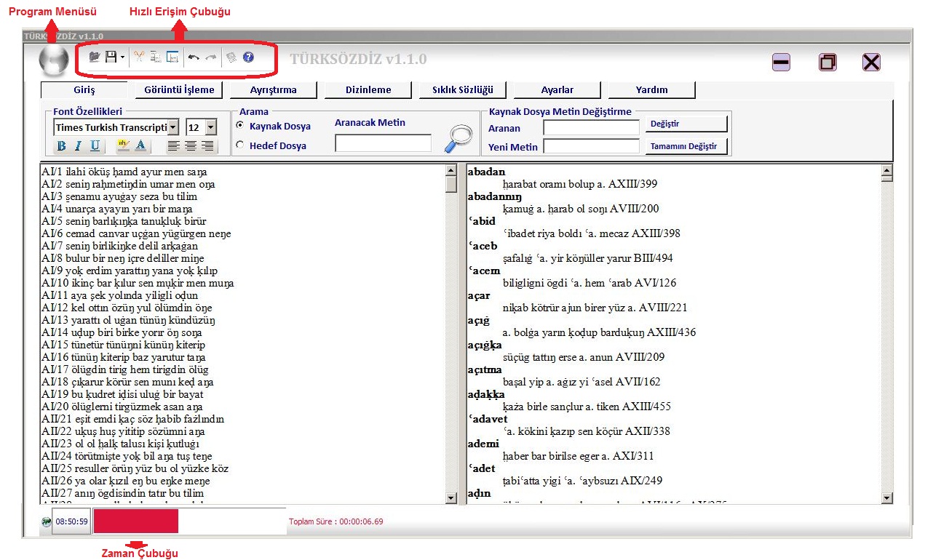
Task: Click the globe program menu button
Action: point(54,60)
